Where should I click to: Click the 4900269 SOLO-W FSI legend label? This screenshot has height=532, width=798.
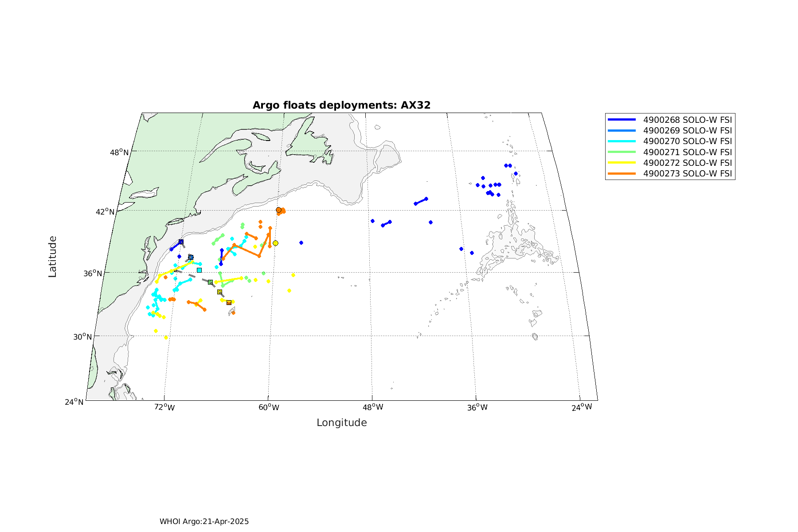point(687,130)
